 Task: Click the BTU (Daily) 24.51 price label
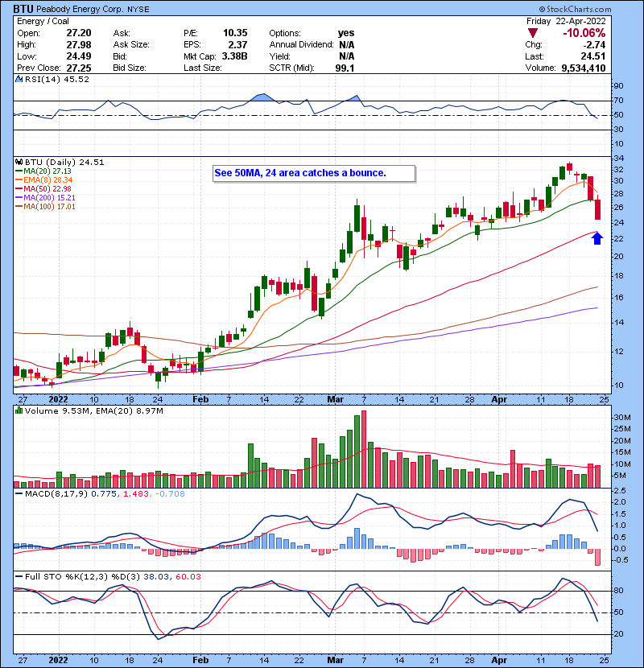pos(64,163)
